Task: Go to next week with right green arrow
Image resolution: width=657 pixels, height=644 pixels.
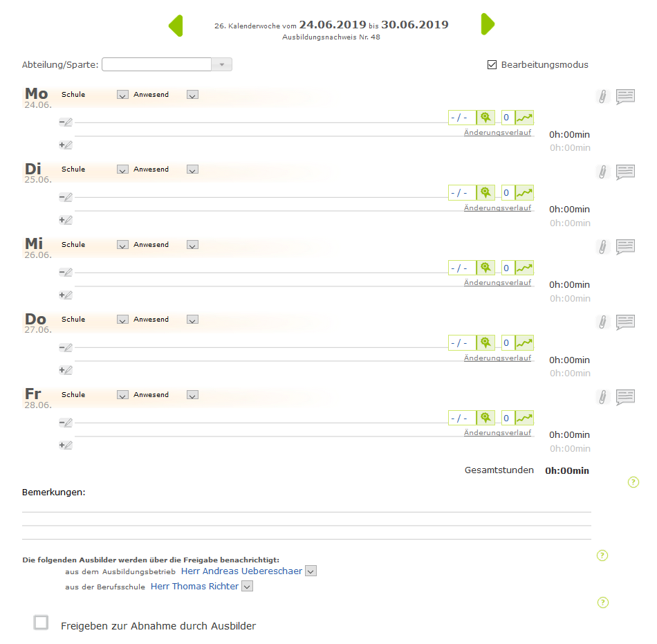Action: click(x=488, y=24)
